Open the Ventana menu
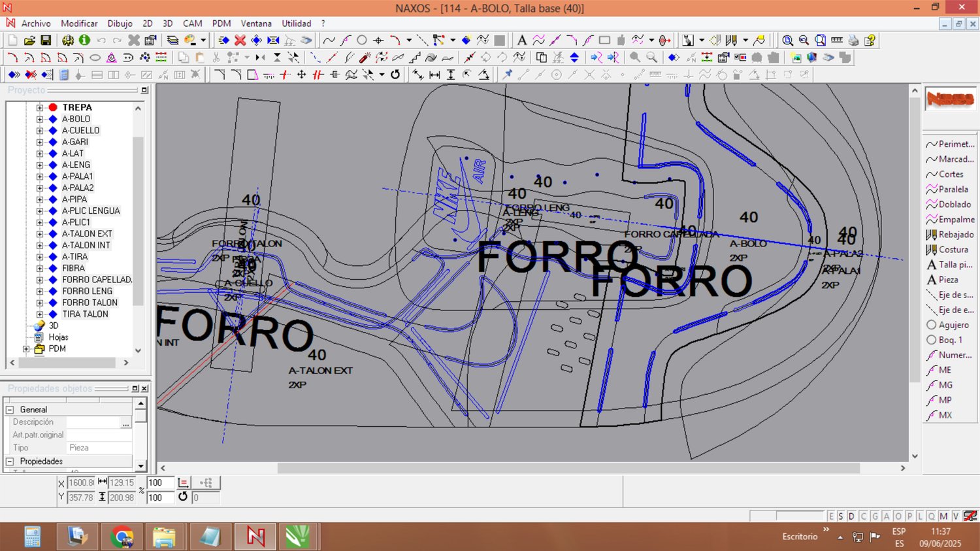 tap(256, 24)
